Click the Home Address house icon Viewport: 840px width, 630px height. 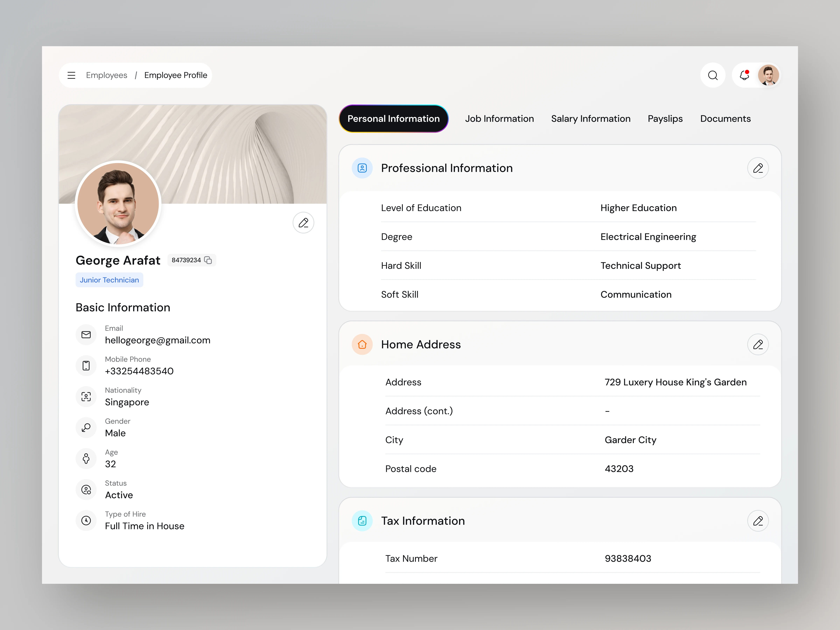coord(362,344)
